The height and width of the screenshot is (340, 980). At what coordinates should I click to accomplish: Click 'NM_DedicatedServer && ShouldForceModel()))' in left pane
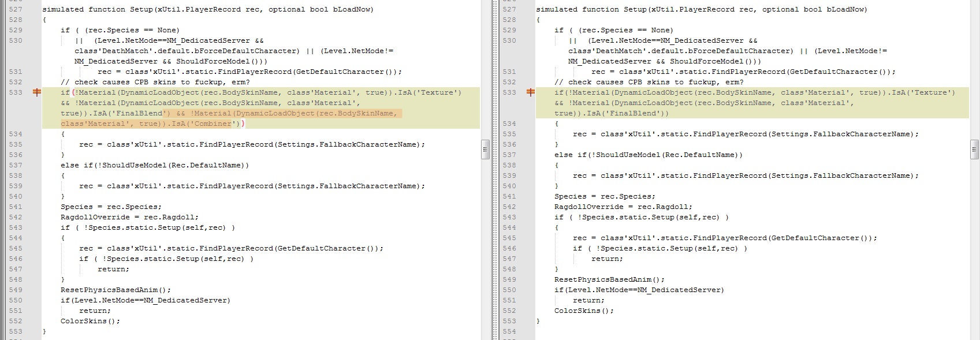[x=171, y=61]
